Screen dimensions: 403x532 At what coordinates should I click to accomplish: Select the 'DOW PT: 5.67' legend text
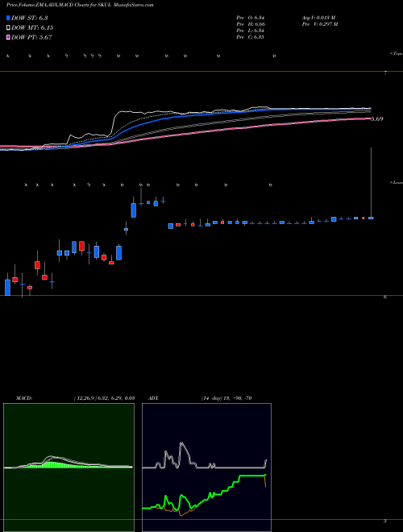tap(31, 37)
